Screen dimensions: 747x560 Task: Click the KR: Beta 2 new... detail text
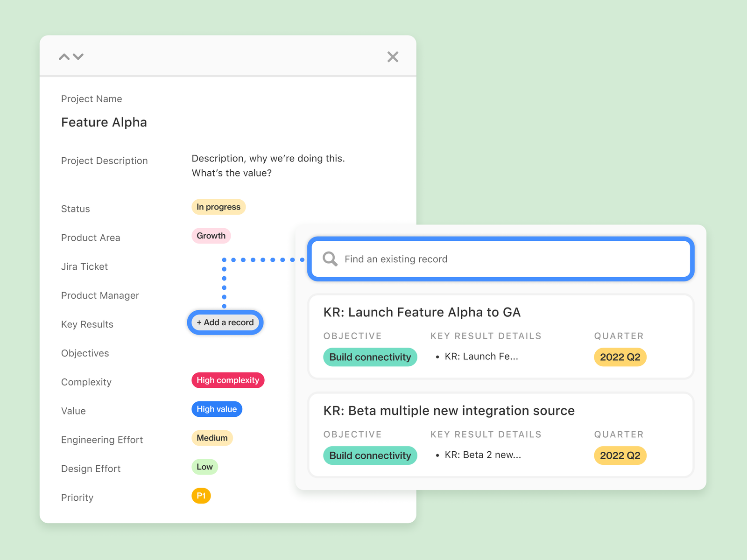[x=483, y=455]
